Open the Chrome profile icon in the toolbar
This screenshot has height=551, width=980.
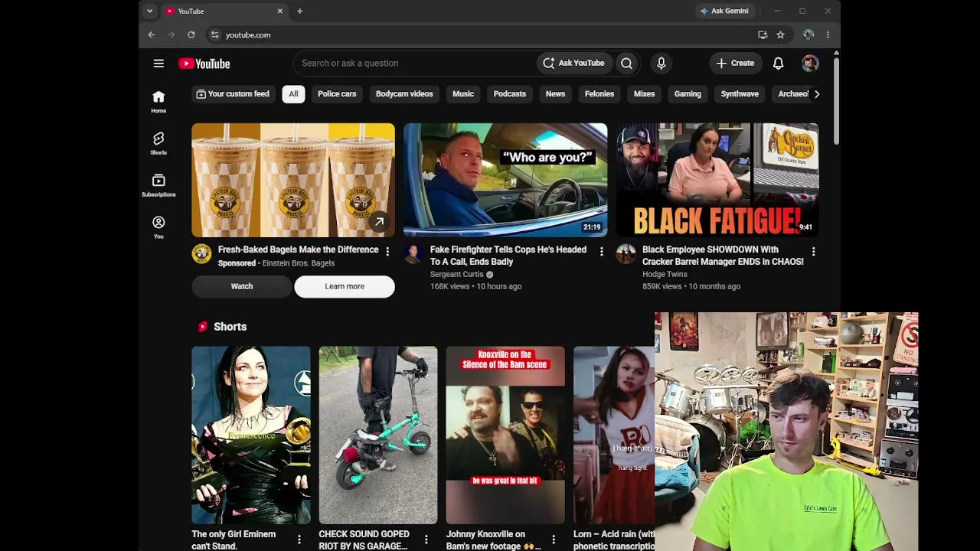point(808,34)
